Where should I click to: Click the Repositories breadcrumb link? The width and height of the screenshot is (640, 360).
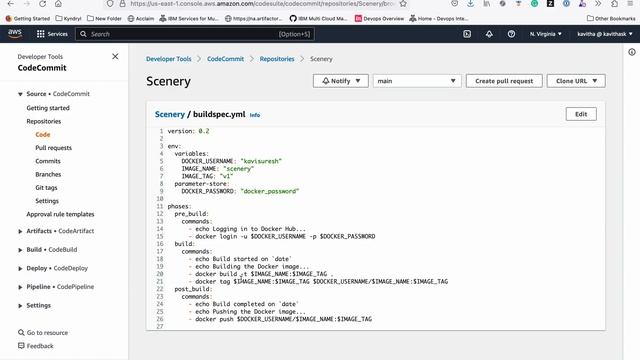click(x=277, y=59)
